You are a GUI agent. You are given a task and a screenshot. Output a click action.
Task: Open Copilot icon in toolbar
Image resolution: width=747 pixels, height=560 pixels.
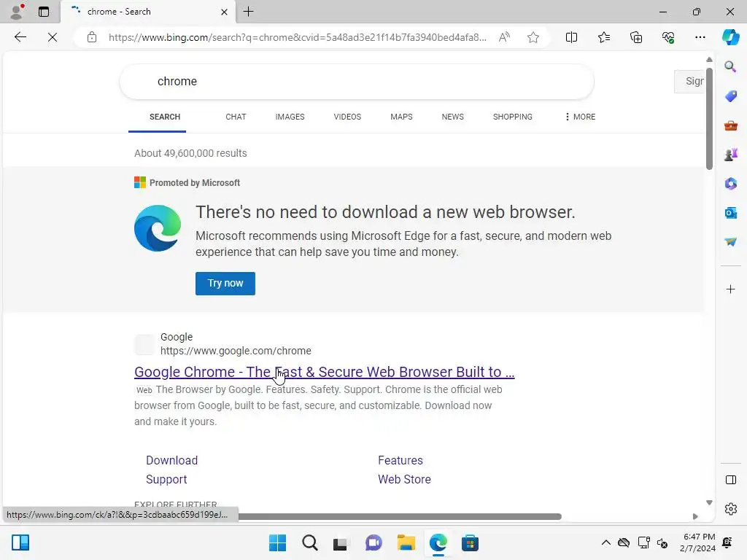click(730, 37)
